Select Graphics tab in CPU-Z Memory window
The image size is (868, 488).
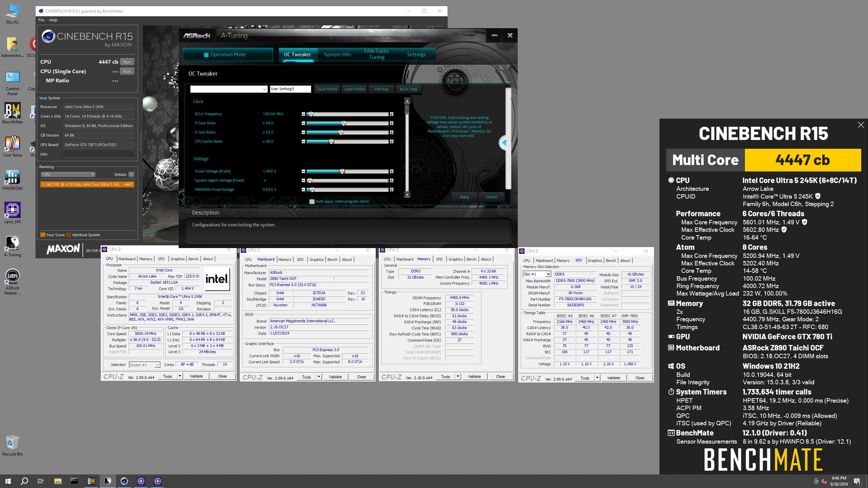click(x=456, y=259)
